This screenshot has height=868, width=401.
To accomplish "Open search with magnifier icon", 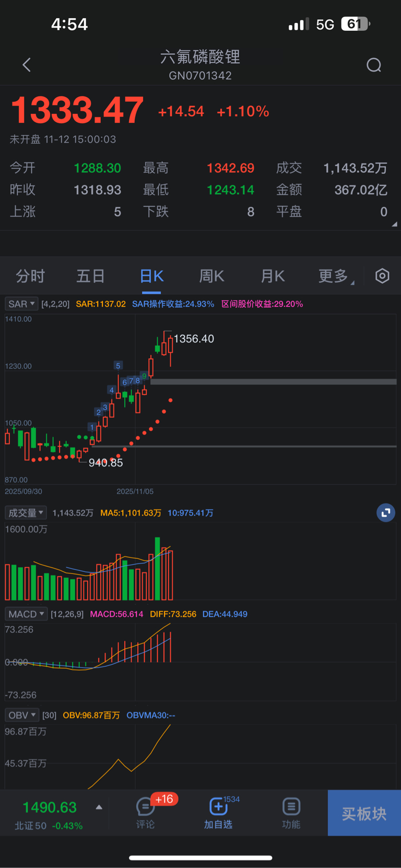I will click(x=374, y=65).
